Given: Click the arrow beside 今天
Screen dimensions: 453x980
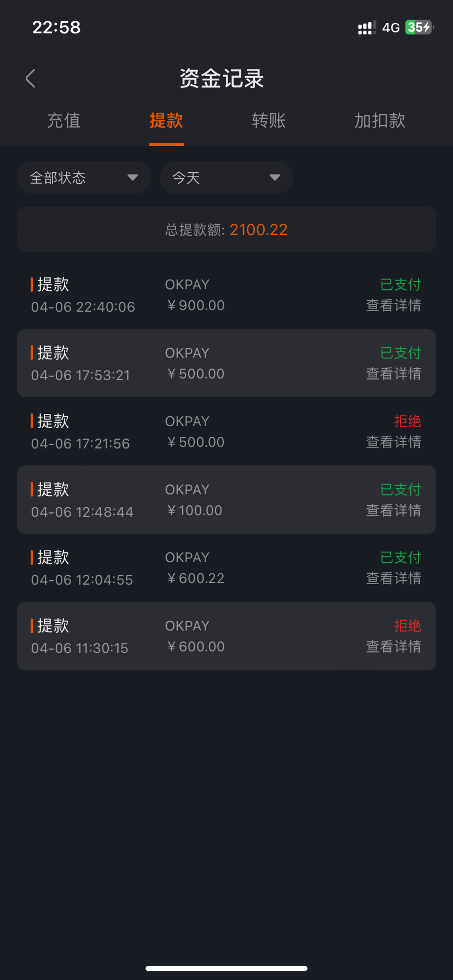Looking at the screenshot, I should click(275, 178).
